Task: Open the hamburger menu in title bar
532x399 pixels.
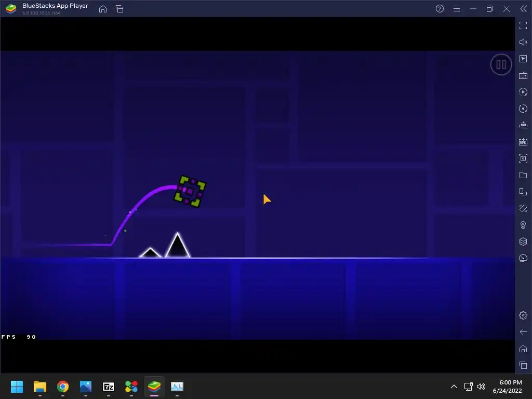Action: (x=457, y=9)
